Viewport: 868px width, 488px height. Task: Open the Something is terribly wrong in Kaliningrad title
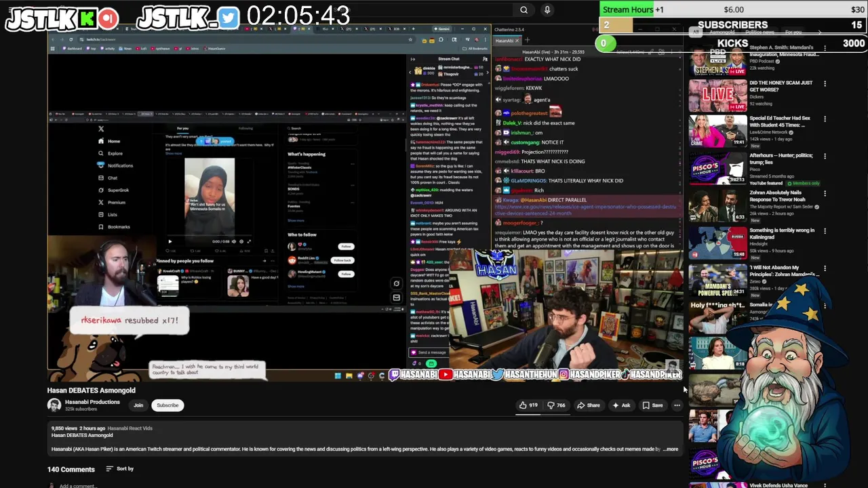(782, 234)
